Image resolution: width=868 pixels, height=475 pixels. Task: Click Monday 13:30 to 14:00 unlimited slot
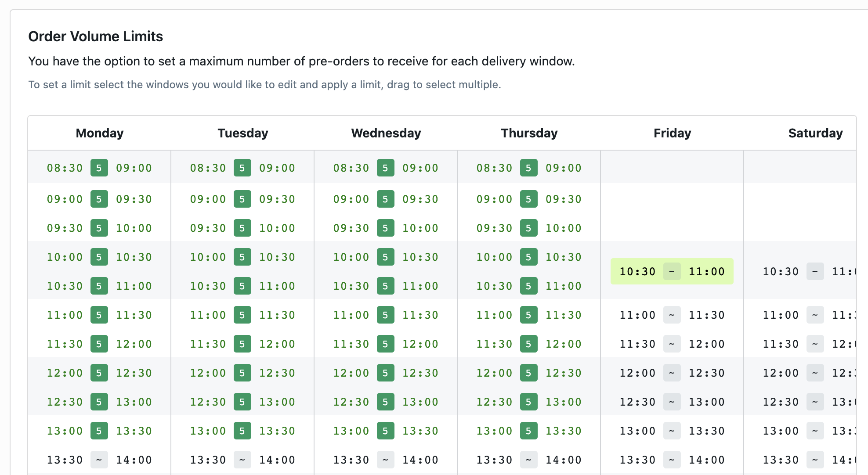(x=99, y=460)
